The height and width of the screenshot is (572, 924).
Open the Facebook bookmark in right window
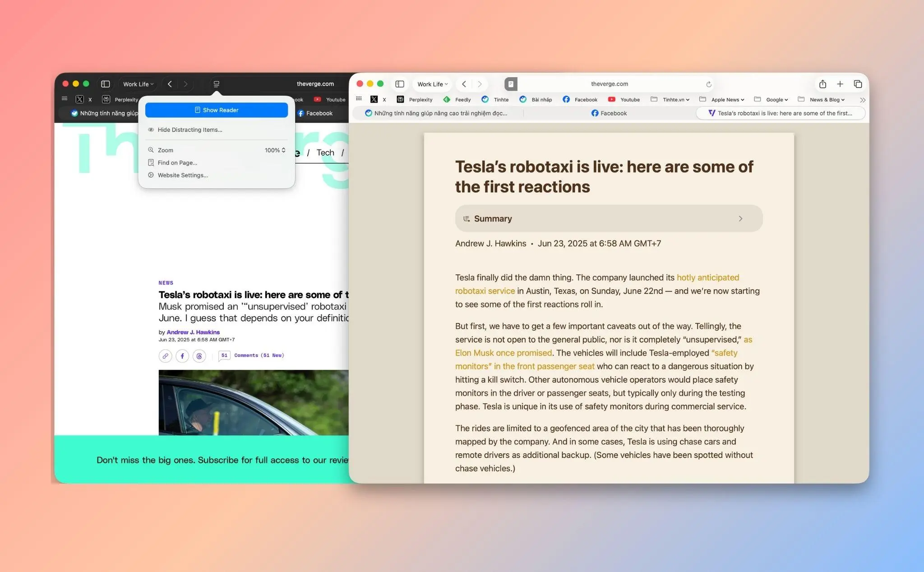[x=580, y=99]
